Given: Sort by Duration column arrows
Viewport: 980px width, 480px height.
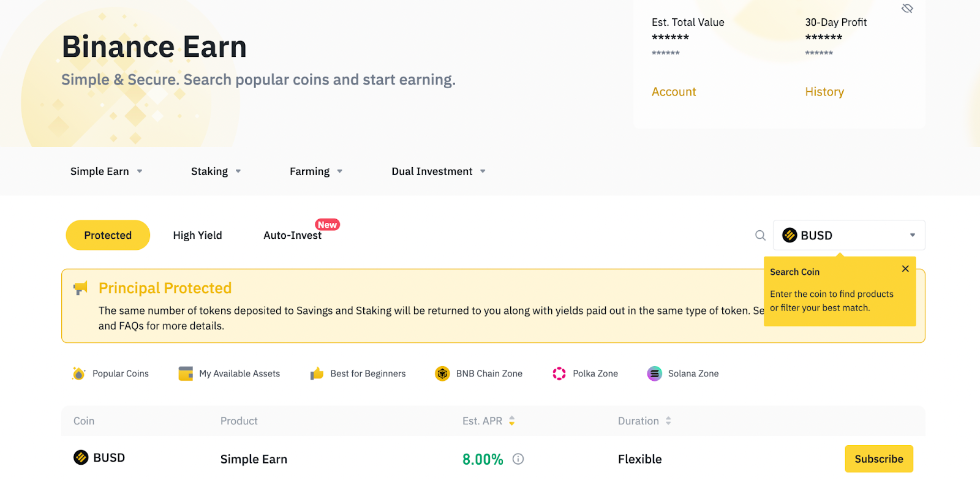Looking at the screenshot, I should click(668, 421).
